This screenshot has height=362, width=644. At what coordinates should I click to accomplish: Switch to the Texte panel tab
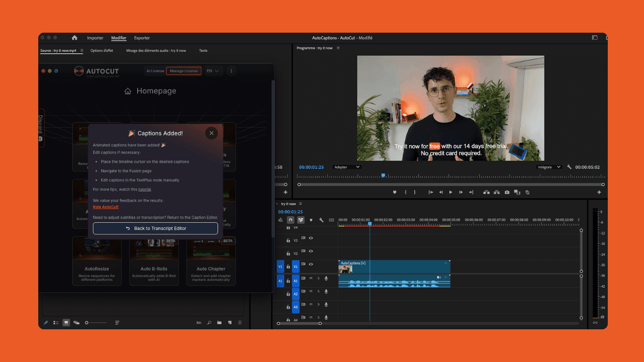coord(203,51)
